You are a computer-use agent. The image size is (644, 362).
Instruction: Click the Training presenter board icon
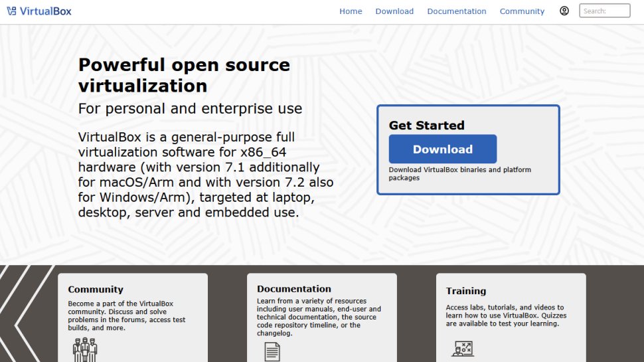tap(463, 349)
